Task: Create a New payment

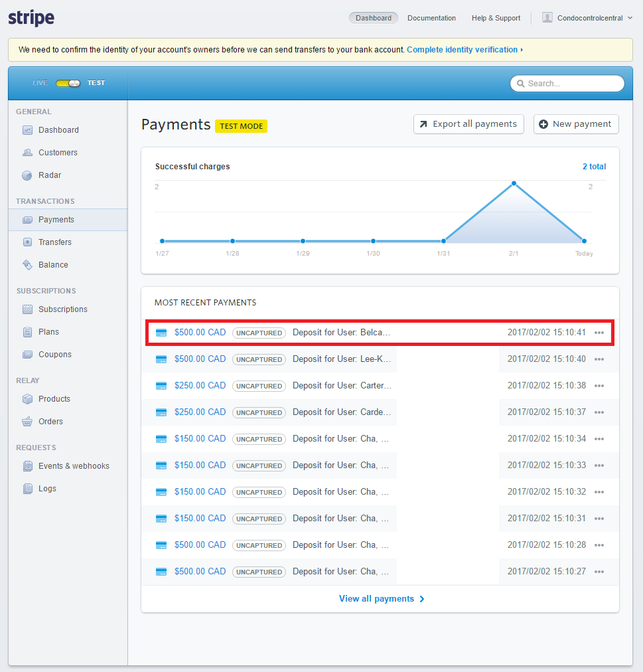Action: [575, 124]
